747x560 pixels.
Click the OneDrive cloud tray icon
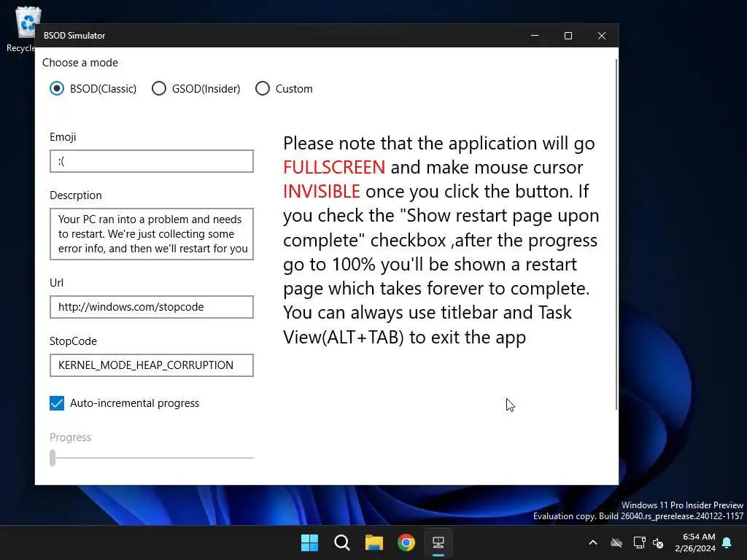point(616,542)
